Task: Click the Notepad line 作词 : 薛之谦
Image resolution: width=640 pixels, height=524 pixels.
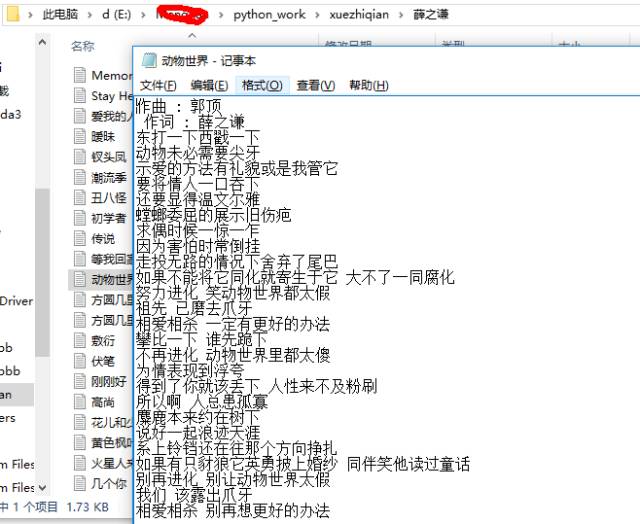Action: [x=194, y=122]
